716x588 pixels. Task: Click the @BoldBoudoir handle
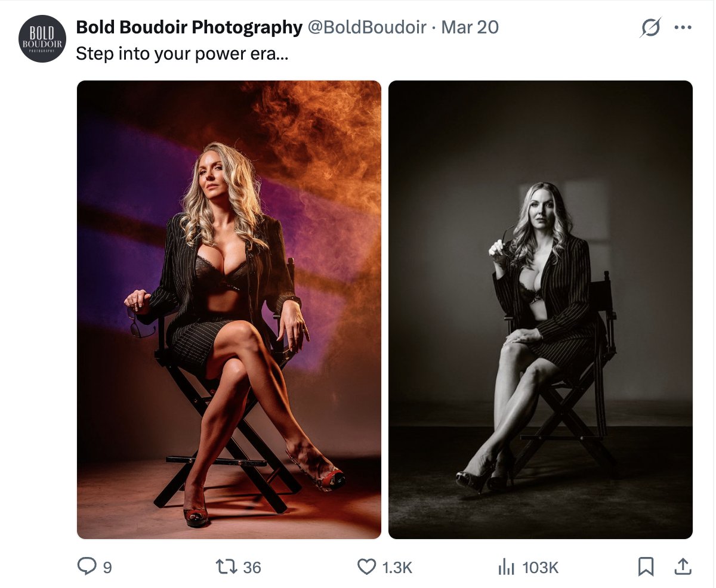pos(366,27)
